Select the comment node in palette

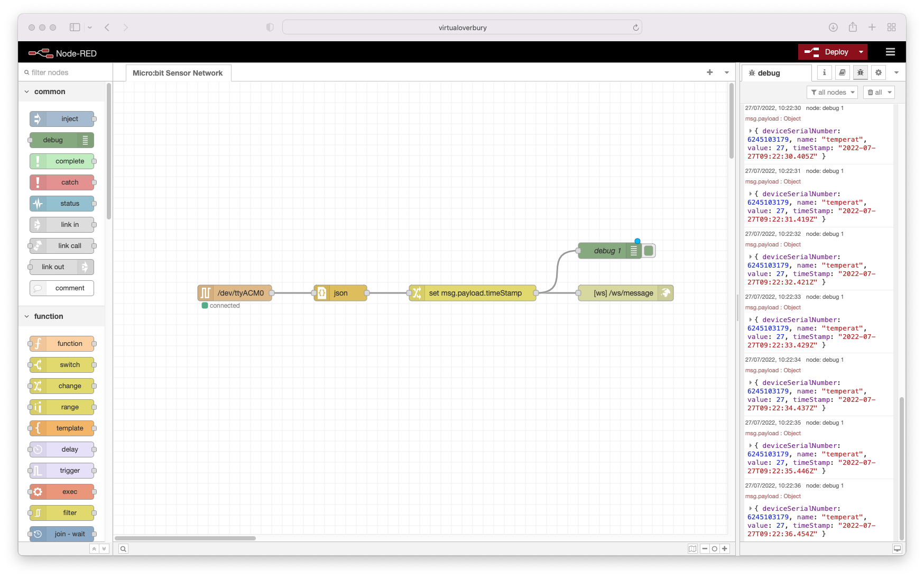[62, 288]
